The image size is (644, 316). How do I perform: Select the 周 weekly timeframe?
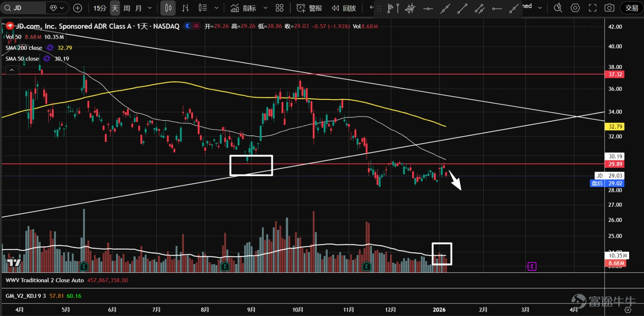[127, 8]
